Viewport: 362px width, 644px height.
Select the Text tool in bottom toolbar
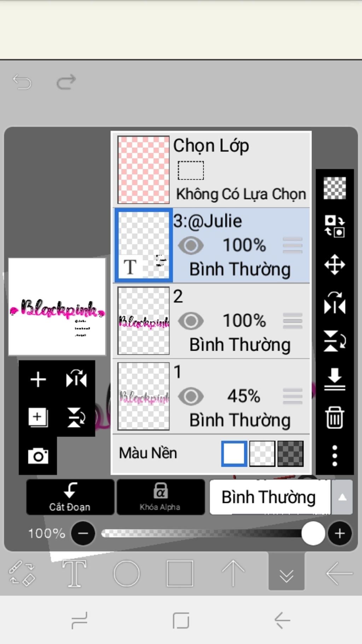[74, 573]
